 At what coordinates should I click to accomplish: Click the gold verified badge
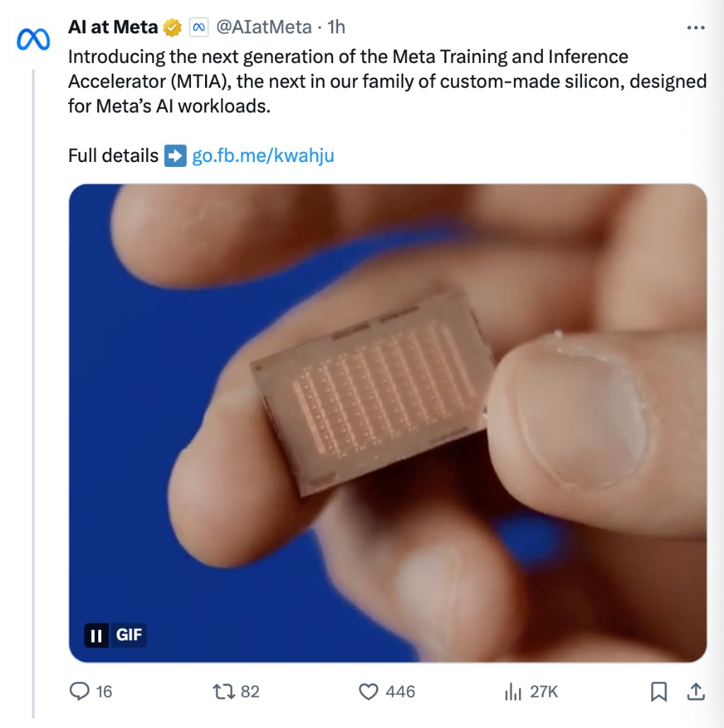[172, 28]
